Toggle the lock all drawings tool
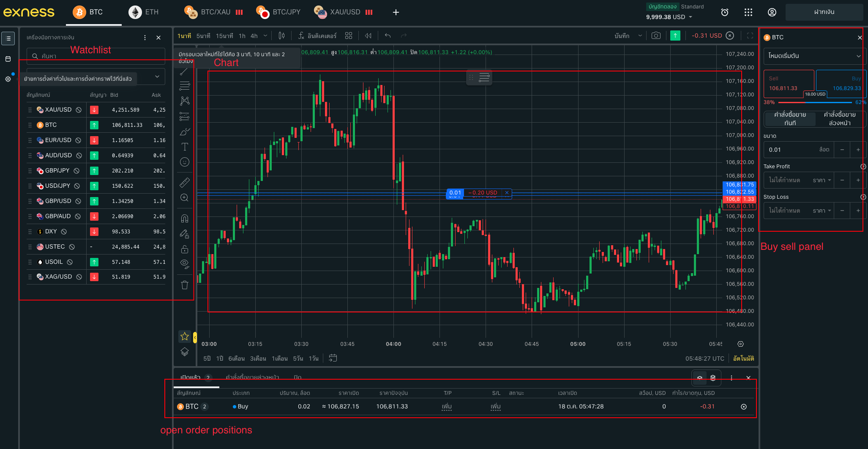The width and height of the screenshot is (868, 449). pos(185,249)
